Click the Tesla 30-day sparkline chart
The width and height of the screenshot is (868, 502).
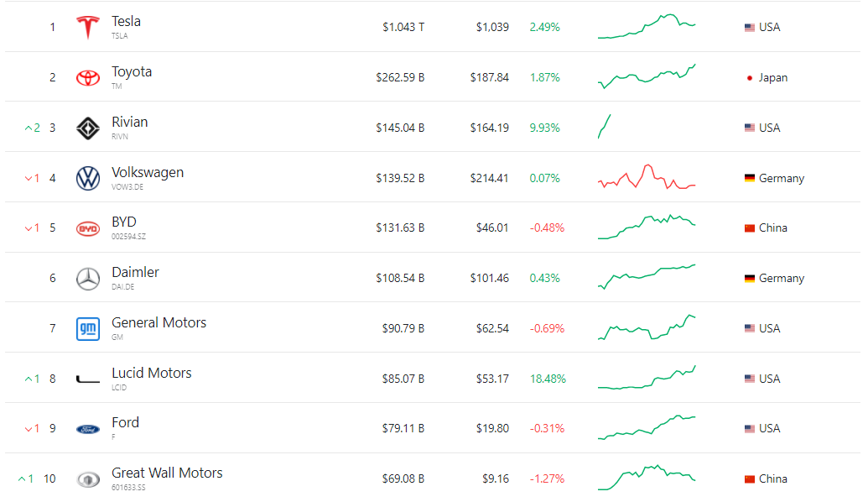(647, 27)
